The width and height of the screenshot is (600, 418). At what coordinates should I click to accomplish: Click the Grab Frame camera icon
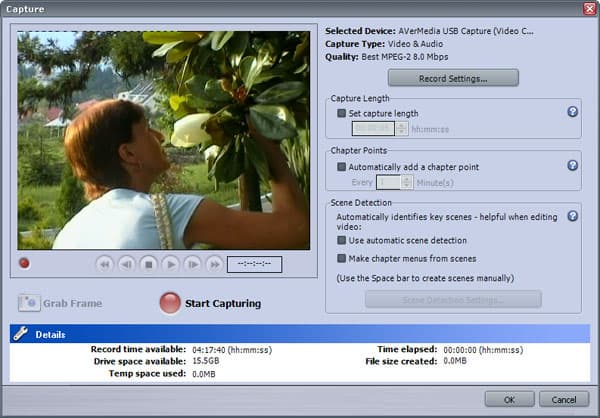29,303
